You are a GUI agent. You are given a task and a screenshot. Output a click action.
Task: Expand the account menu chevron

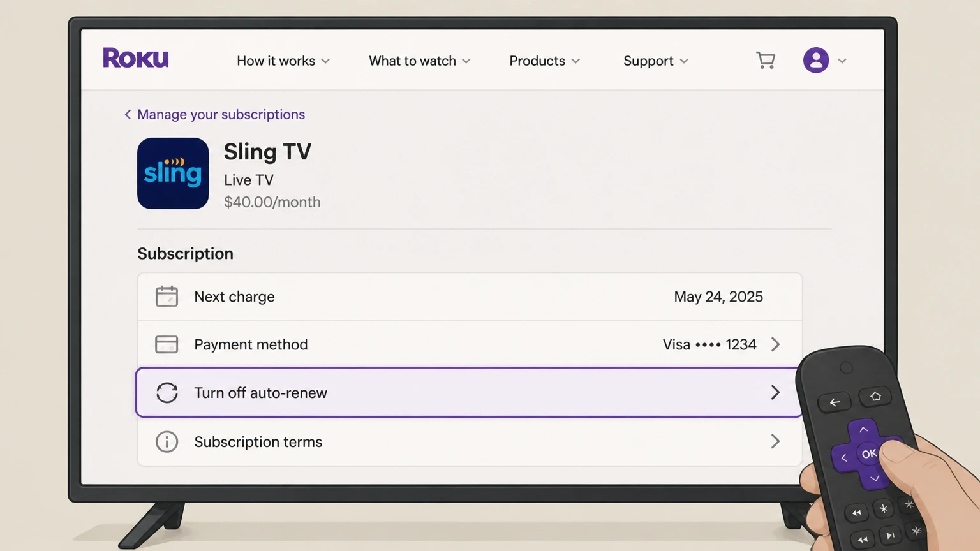click(842, 61)
